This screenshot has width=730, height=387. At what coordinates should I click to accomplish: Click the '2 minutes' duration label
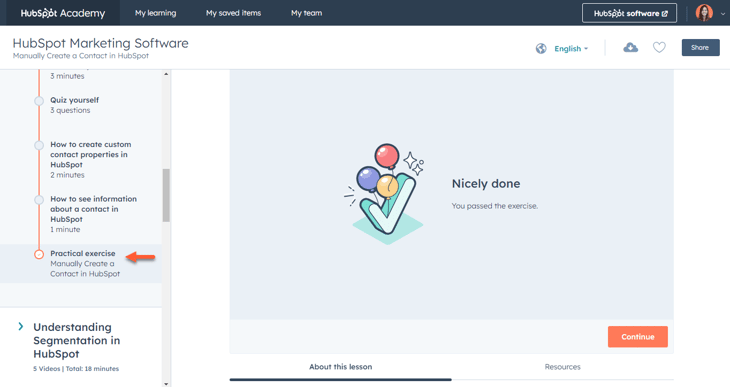tap(68, 175)
